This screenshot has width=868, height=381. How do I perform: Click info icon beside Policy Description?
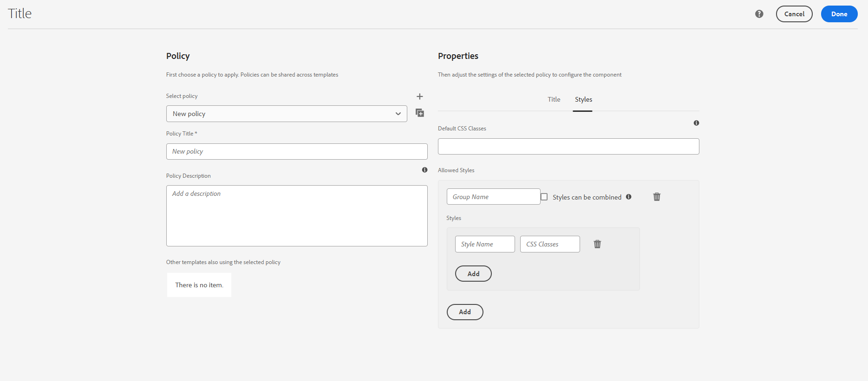[424, 170]
